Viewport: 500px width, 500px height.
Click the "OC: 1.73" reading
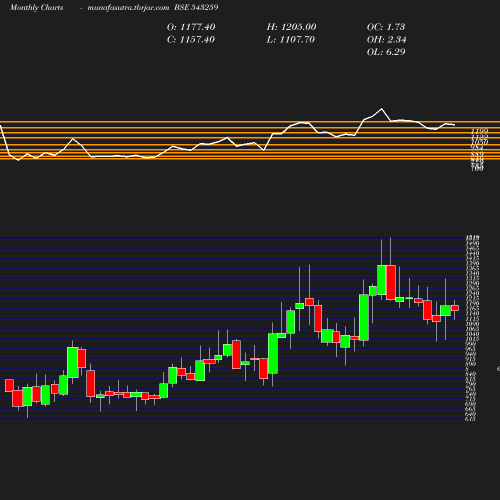coord(386,27)
